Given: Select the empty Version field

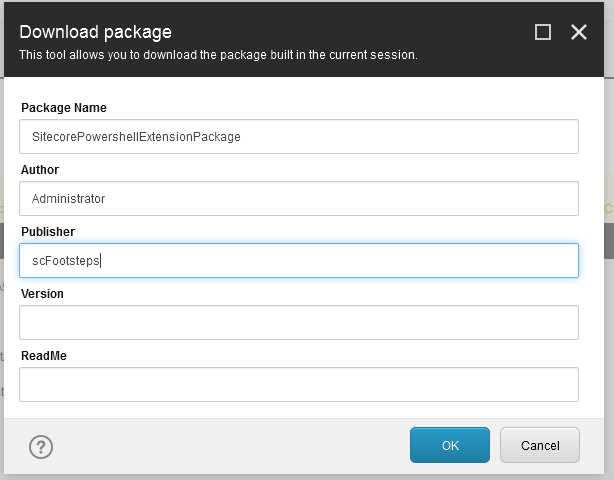Looking at the screenshot, I should tap(299, 323).
